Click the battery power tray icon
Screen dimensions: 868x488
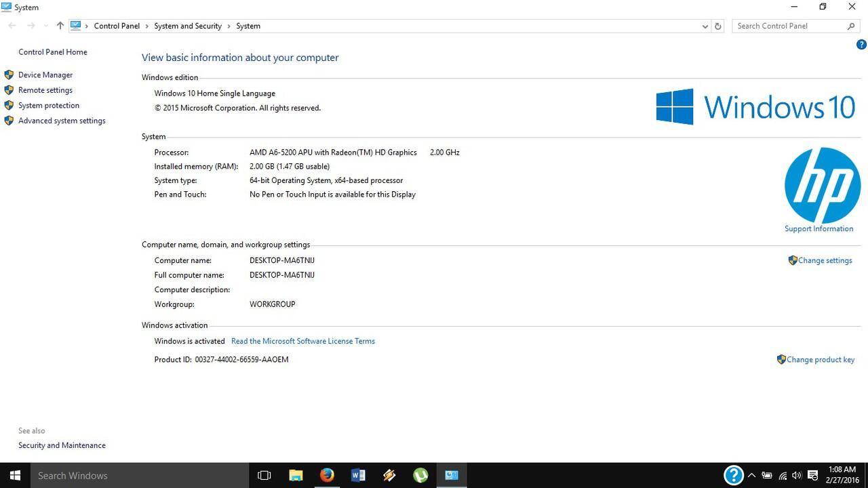(767, 475)
